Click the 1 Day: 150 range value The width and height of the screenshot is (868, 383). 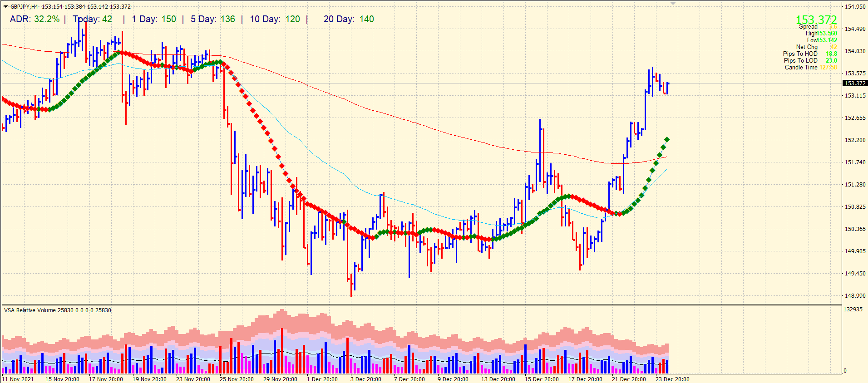pos(154,19)
